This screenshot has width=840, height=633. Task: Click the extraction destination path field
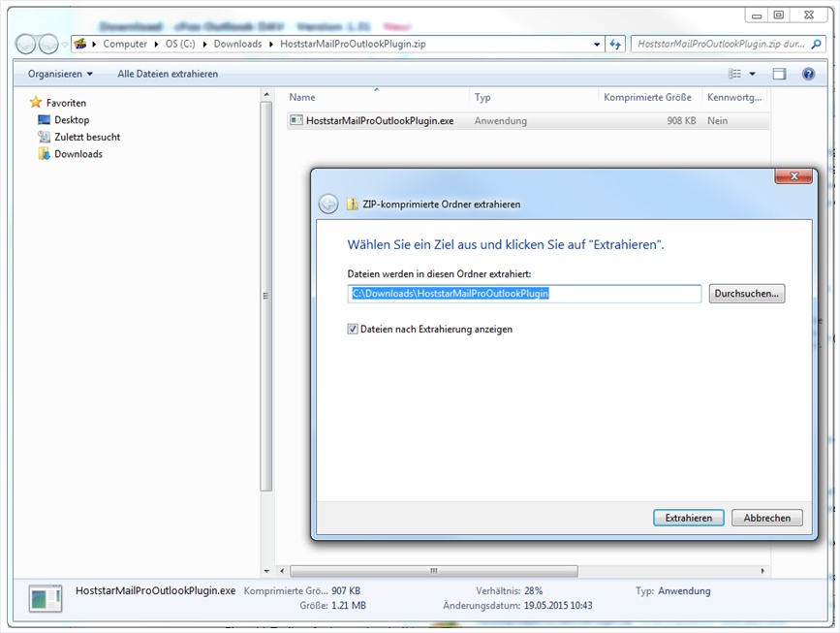click(x=524, y=294)
